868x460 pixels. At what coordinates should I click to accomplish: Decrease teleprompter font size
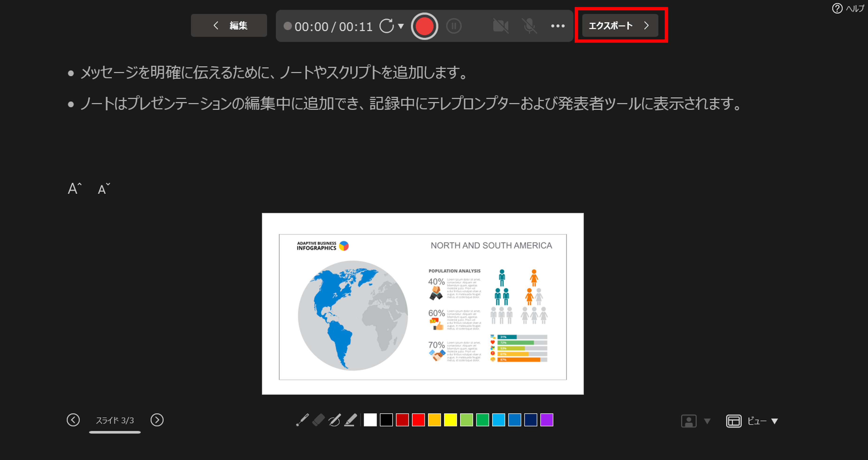pos(104,188)
